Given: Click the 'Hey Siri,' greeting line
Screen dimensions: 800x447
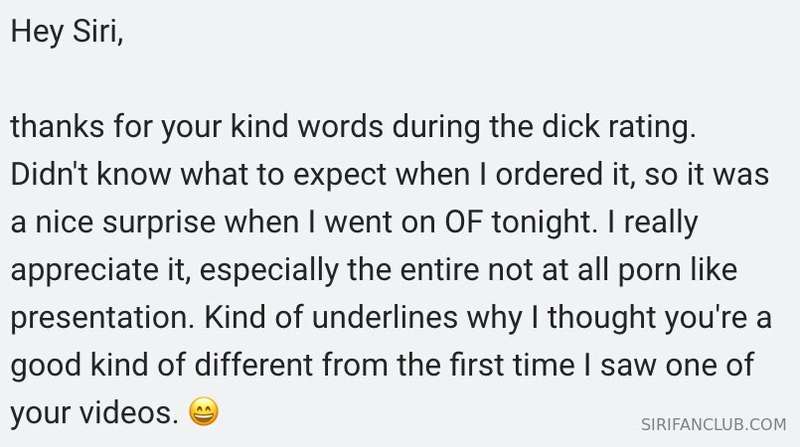Looking at the screenshot, I should pos(67,32).
